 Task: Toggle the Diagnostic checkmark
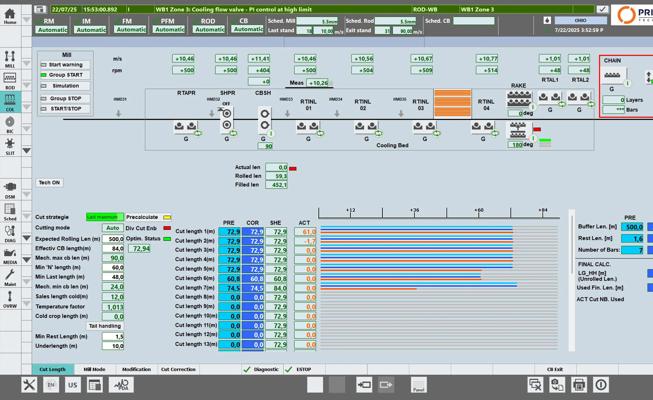click(247, 369)
